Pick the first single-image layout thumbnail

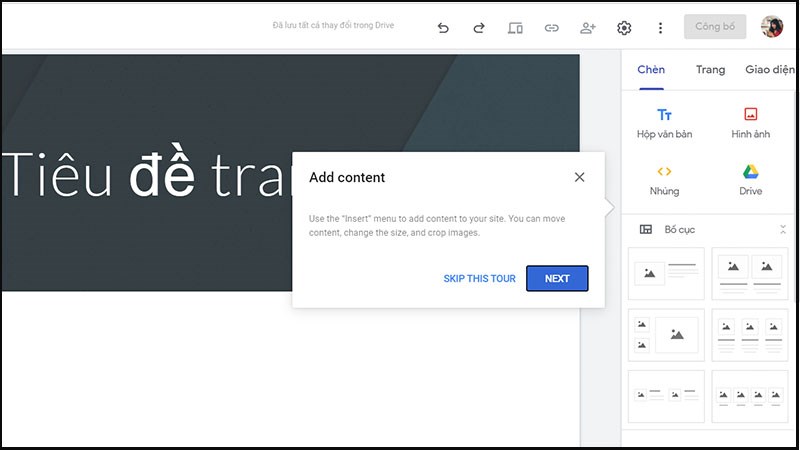point(666,273)
